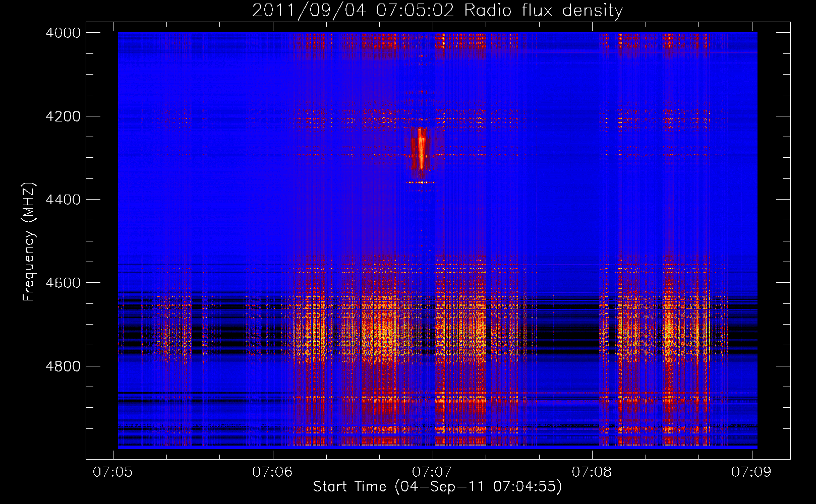Image resolution: width=816 pixels, height=504 pixels.
Task: Click the 07:06 time axis label
Action: 272,472
